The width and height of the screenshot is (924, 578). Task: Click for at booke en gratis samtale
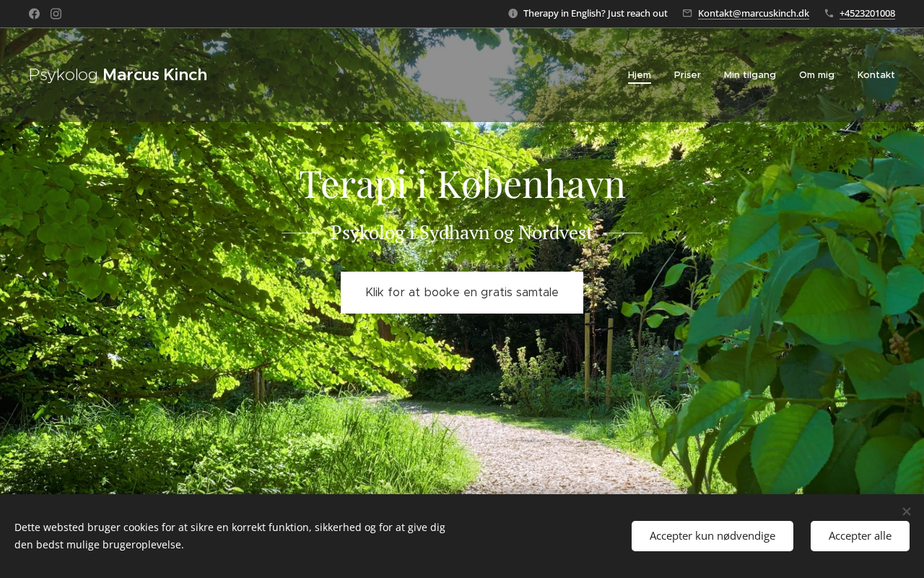click(462, 293)
